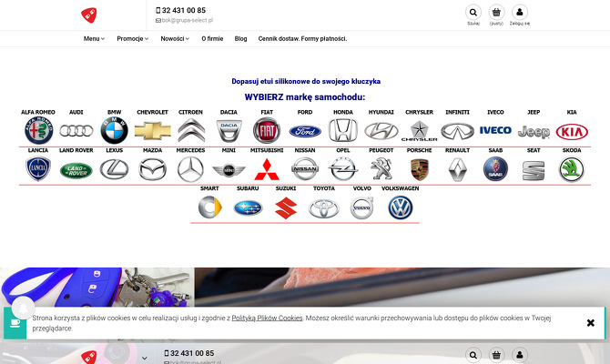Pick the Toyota logo
Image resolution: width=610 pixels, height=364 pixels.
tap(324, 208)
